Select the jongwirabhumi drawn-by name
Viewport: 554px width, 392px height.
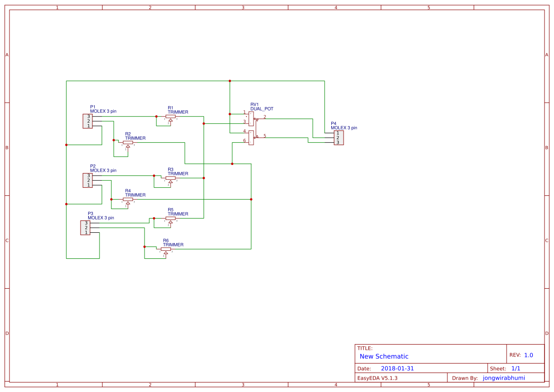click(x=503, y=377)
